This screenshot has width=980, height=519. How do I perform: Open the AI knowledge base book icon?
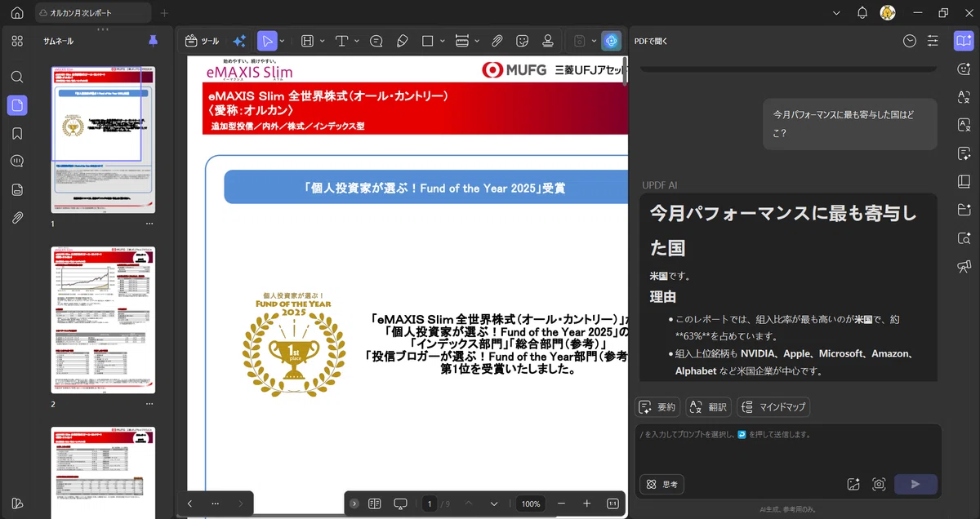[964, 182]
